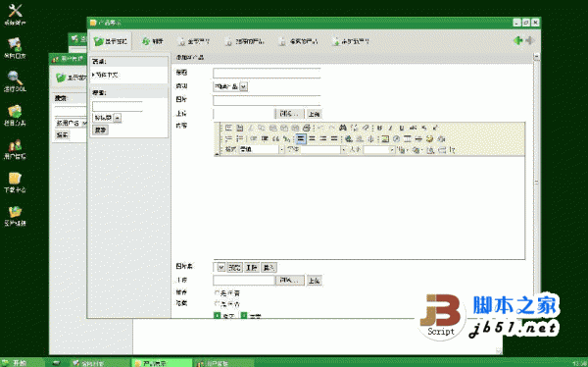Click the Cut scissors icon in editor
The height and width of the screenshot is (367, 588).
tap(251, 129)
